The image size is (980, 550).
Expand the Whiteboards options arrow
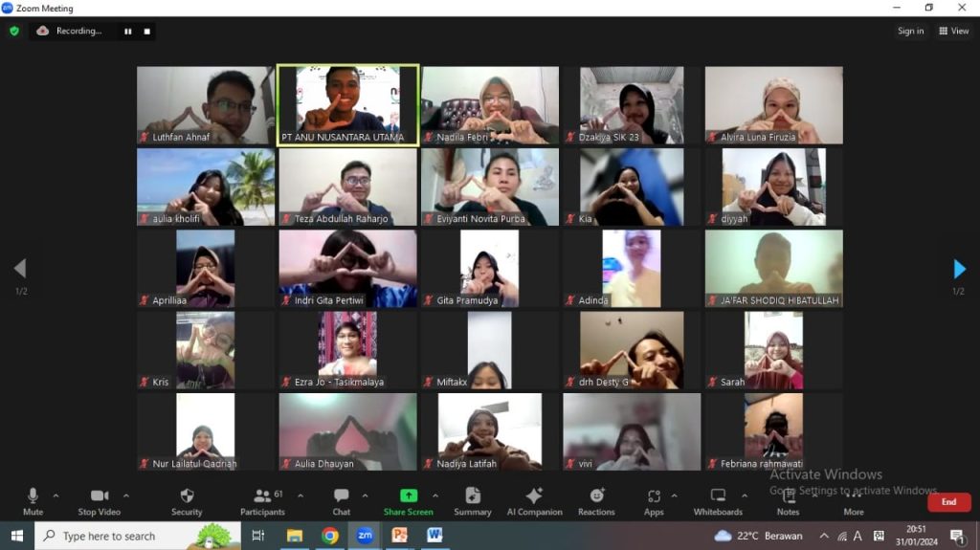(745, 495)
